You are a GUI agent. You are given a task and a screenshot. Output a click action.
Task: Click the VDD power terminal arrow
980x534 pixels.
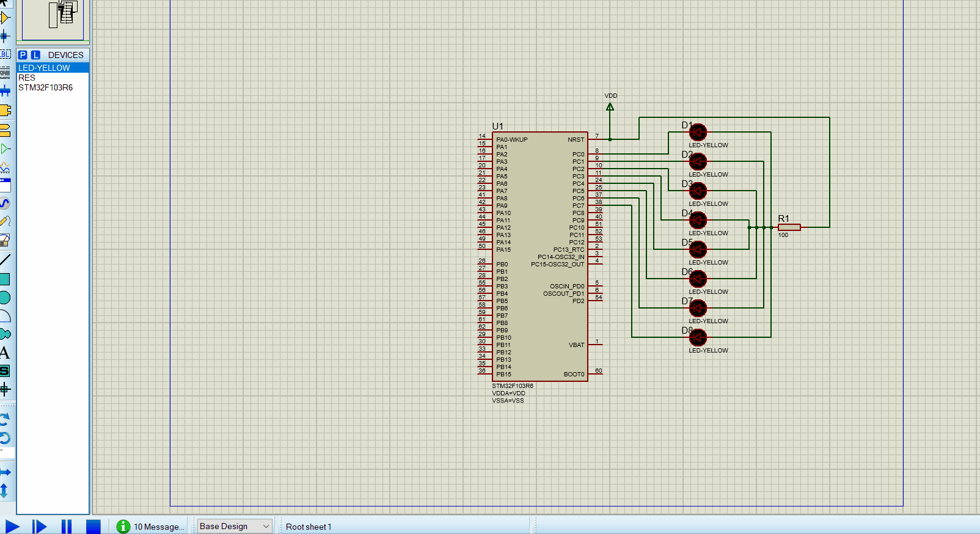coord(610,107)
